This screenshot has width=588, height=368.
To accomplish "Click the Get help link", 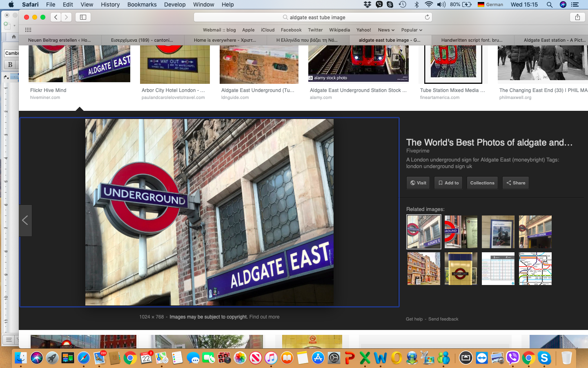I will [x=414, y=319].
